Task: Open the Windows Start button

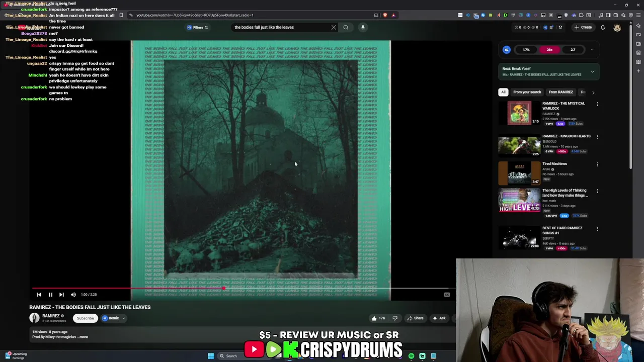Action: coord(211,356)
